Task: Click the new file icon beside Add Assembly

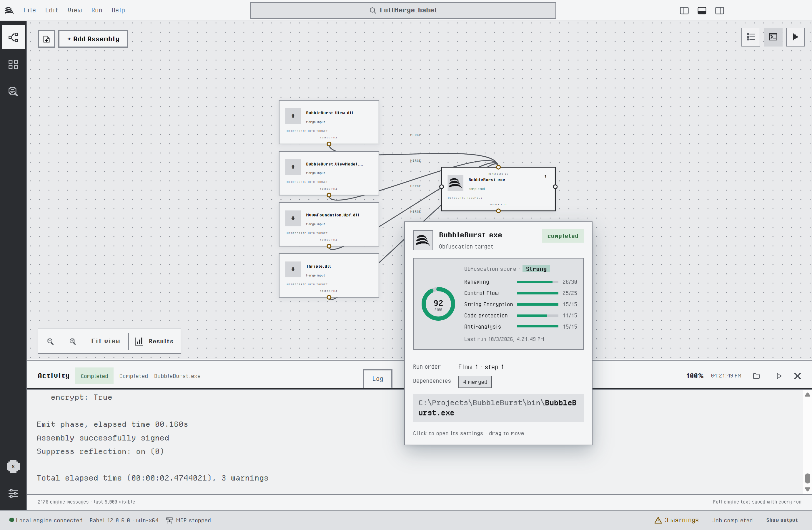Action: (x=46, y=39)
